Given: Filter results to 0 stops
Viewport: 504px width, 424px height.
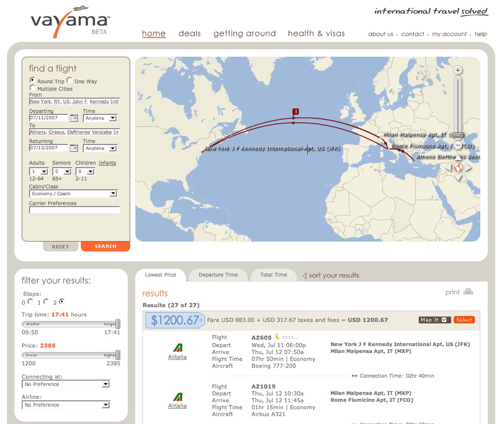Looking at the screenshot, I should (x=30, y=301).
